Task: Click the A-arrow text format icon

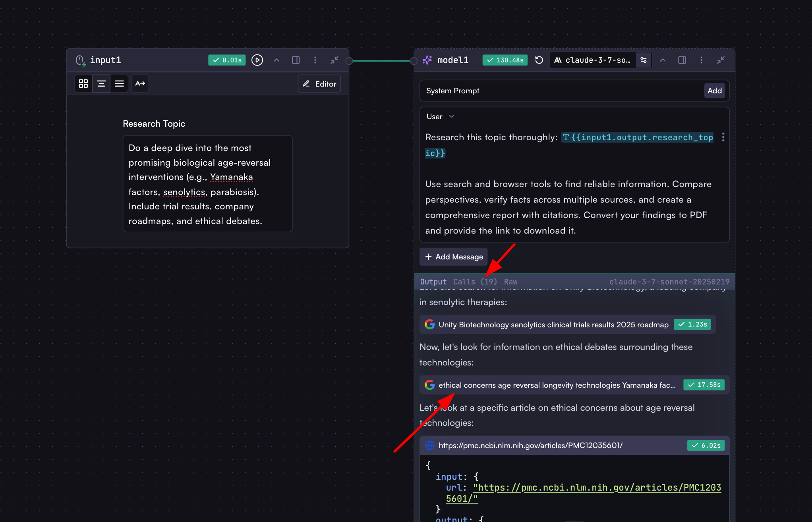Action: coord(140,83)
